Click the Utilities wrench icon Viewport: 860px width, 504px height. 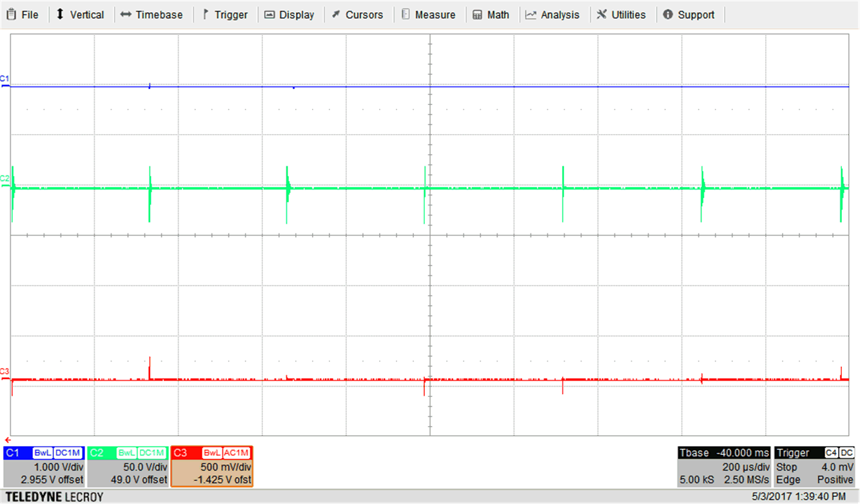click(x=601, y=15)
